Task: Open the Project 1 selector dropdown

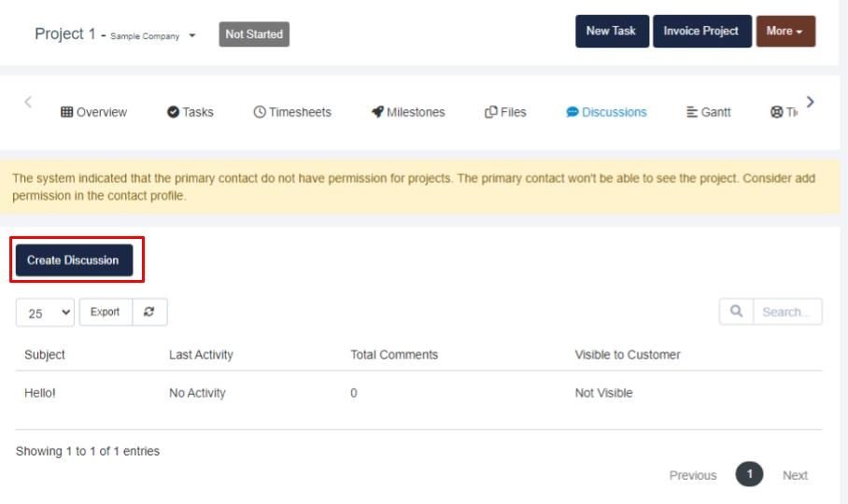Action: (191, 35)
